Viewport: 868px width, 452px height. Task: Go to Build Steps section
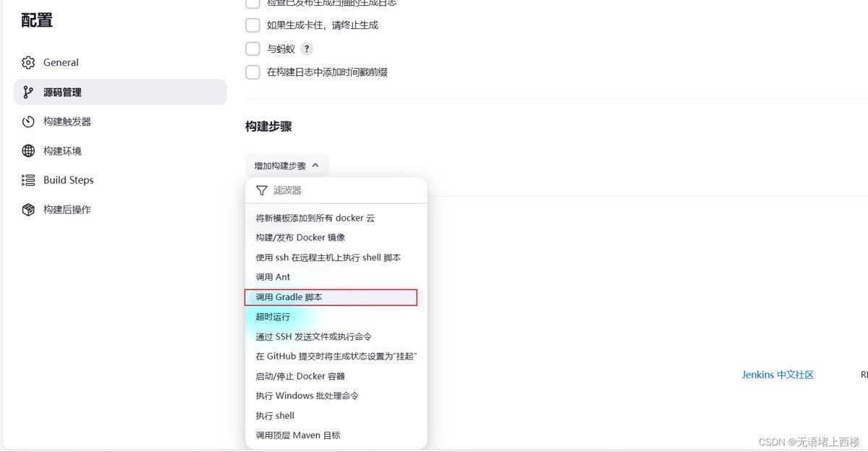[x=69, y=180]
